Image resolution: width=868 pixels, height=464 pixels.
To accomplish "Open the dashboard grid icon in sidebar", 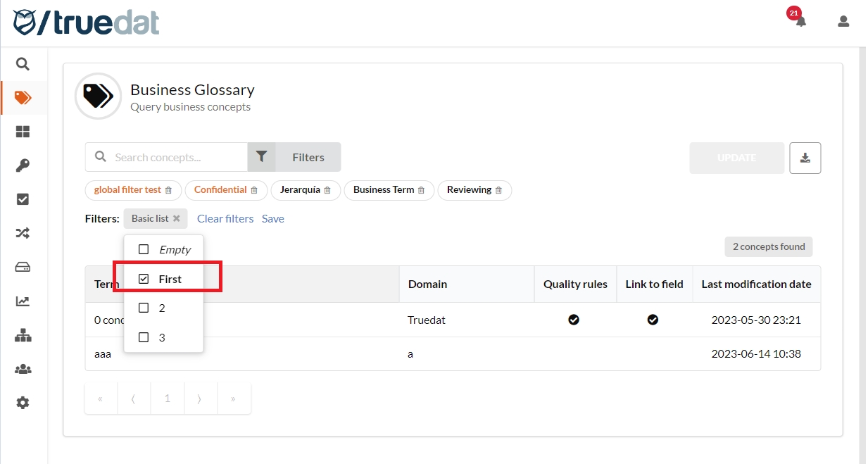I will click(x=23, y=132).
